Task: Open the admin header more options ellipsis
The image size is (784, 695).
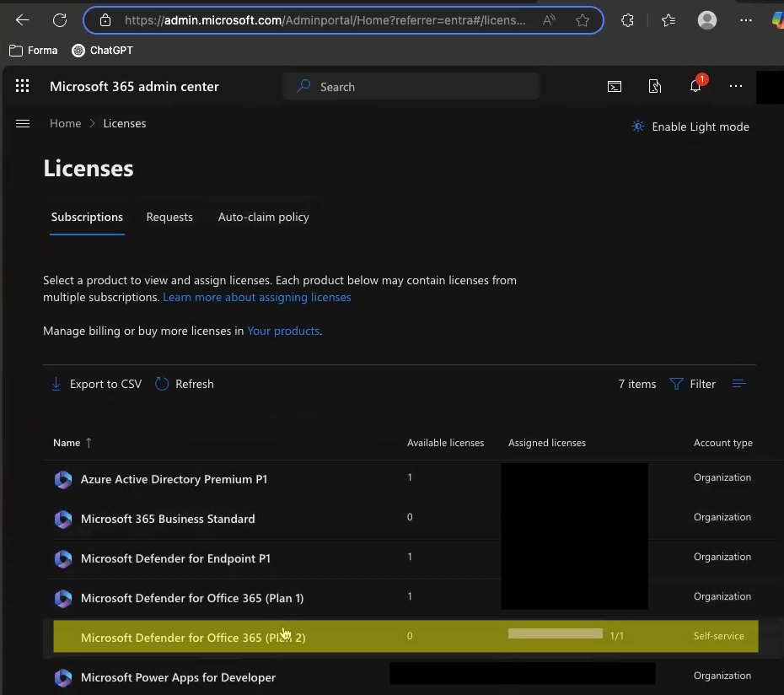Action: point(735,86)
